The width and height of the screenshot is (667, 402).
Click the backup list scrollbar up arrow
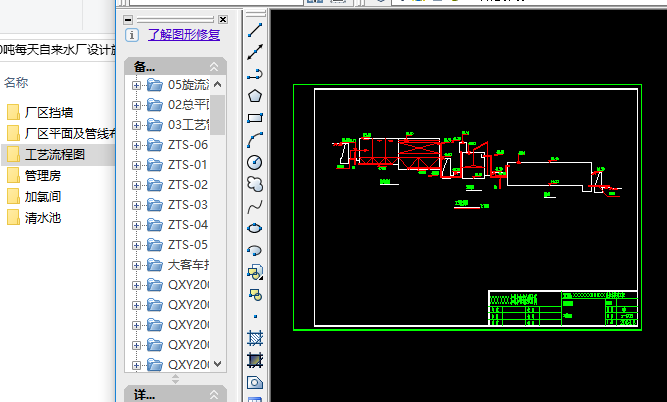click(217, 84)
